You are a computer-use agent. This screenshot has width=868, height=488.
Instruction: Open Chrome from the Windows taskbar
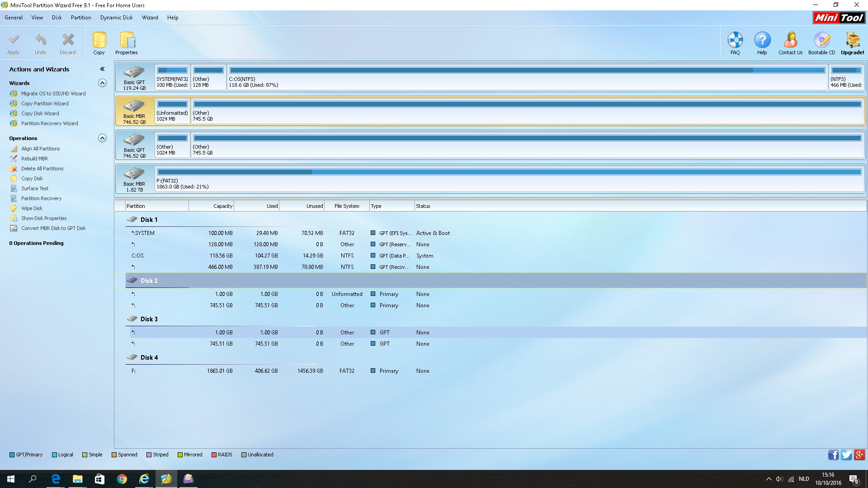(x=122, y=479)
